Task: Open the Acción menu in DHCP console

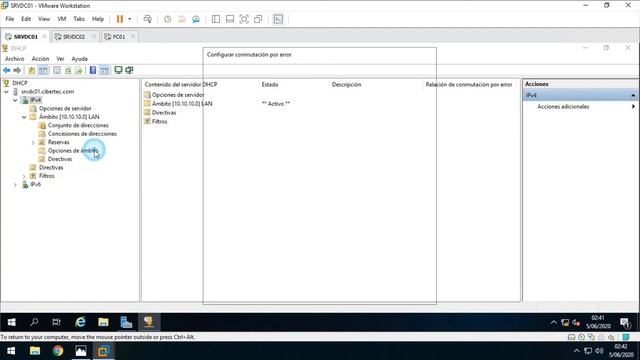Action: tap(40, 59)
